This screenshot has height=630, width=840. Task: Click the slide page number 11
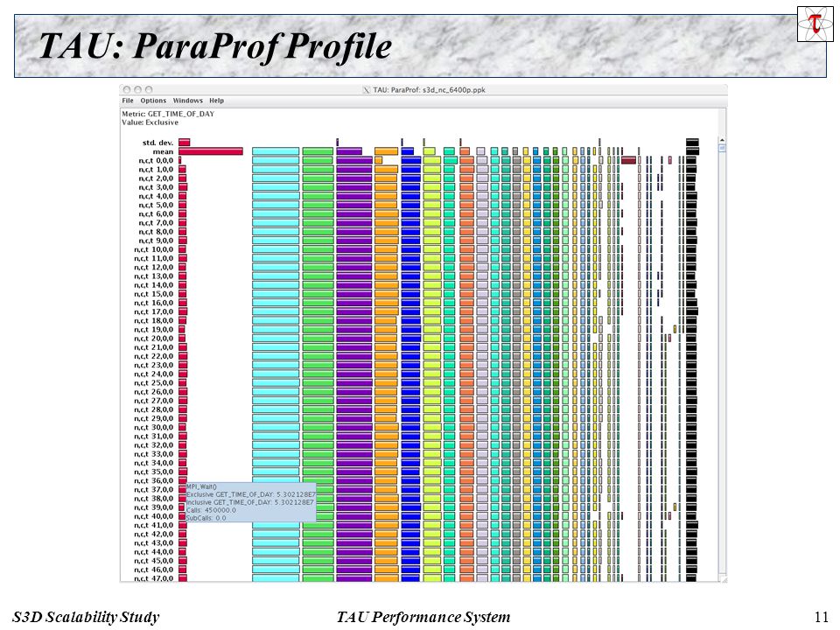point(822,617)
